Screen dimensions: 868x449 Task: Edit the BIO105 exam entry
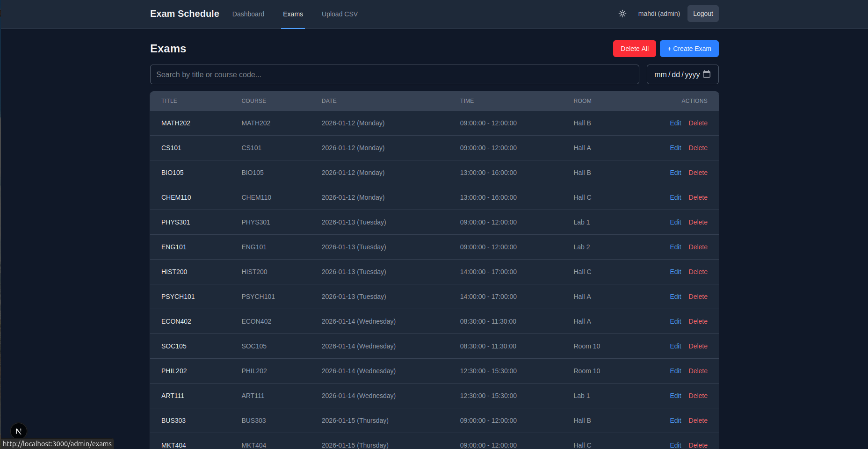click(x=675, y=173)
